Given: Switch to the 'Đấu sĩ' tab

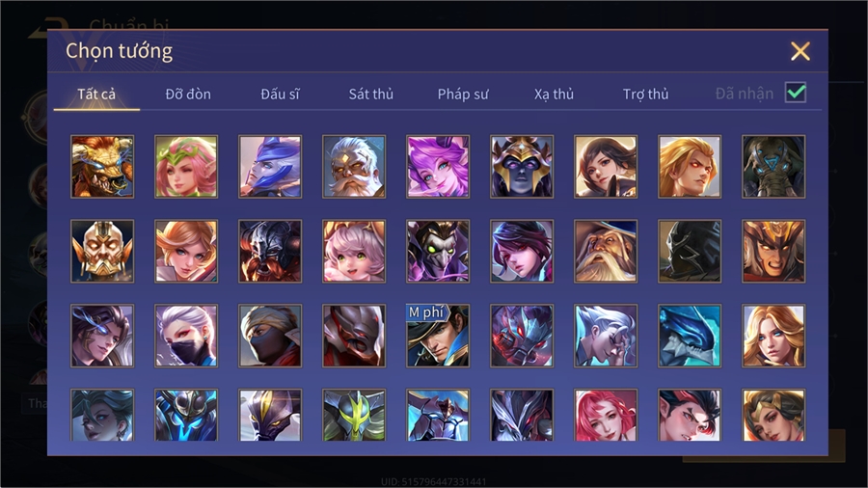Looking at the screenshot, I should tap(280, 95).
